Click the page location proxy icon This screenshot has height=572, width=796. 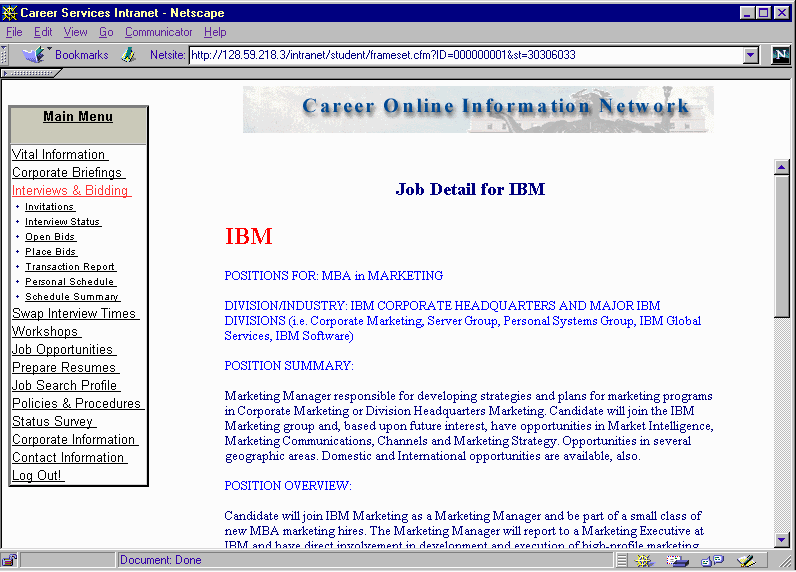[x=128, y=54]
